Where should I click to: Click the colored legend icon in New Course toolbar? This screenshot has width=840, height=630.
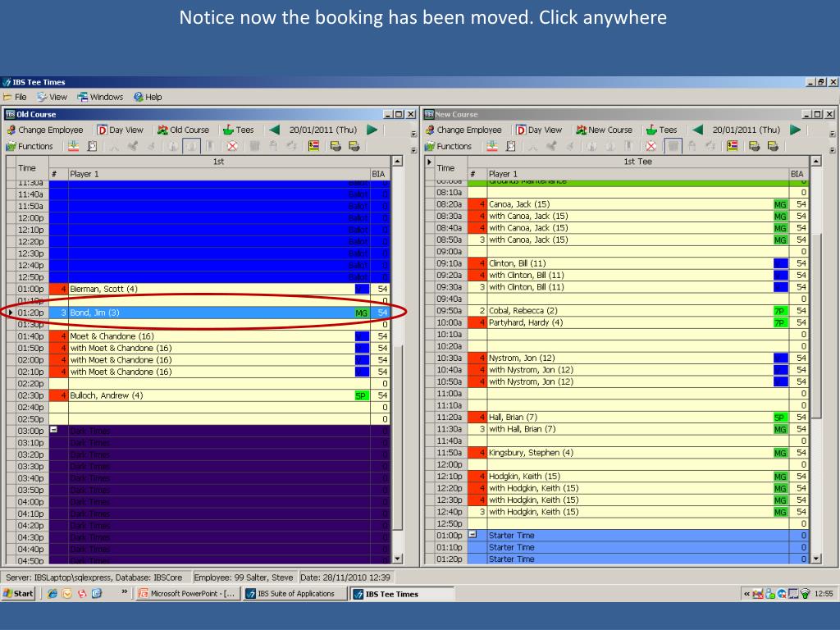(x=733, y=146)
